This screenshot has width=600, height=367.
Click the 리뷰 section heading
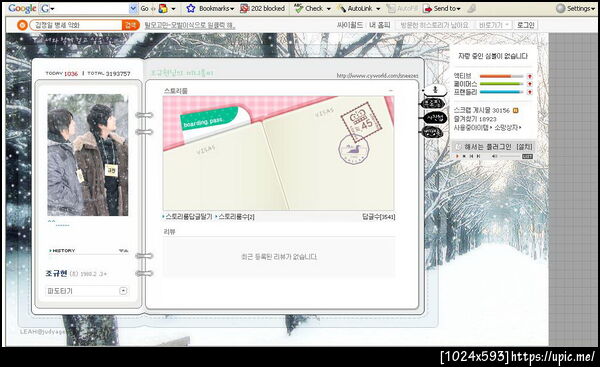click(x=169, y=232)
